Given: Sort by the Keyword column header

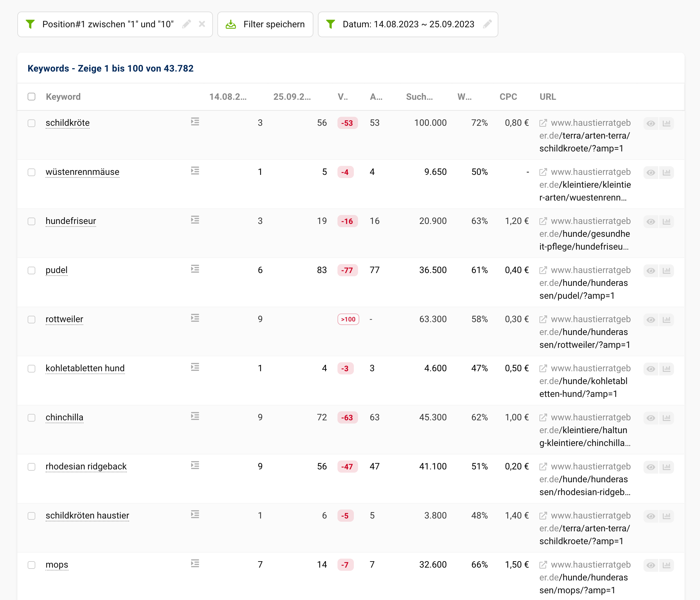Looking at the screenshot, I should click(x=63, y=97).
